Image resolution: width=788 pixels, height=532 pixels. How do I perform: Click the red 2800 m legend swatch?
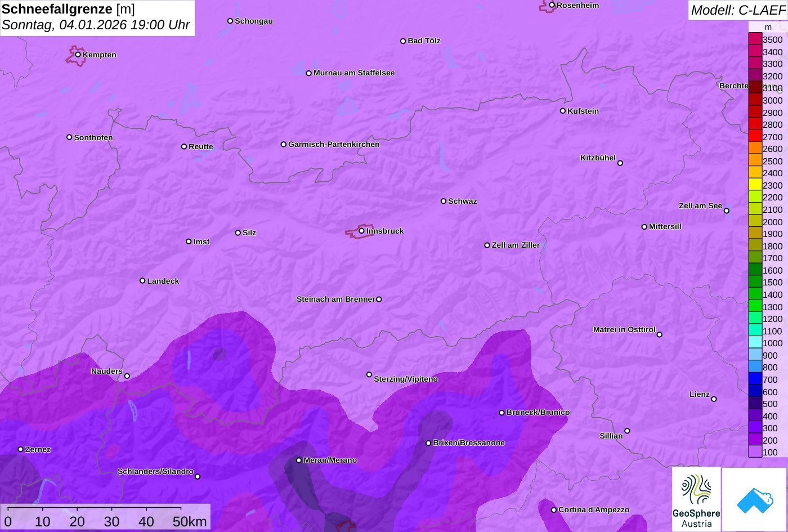click(755, 124)
